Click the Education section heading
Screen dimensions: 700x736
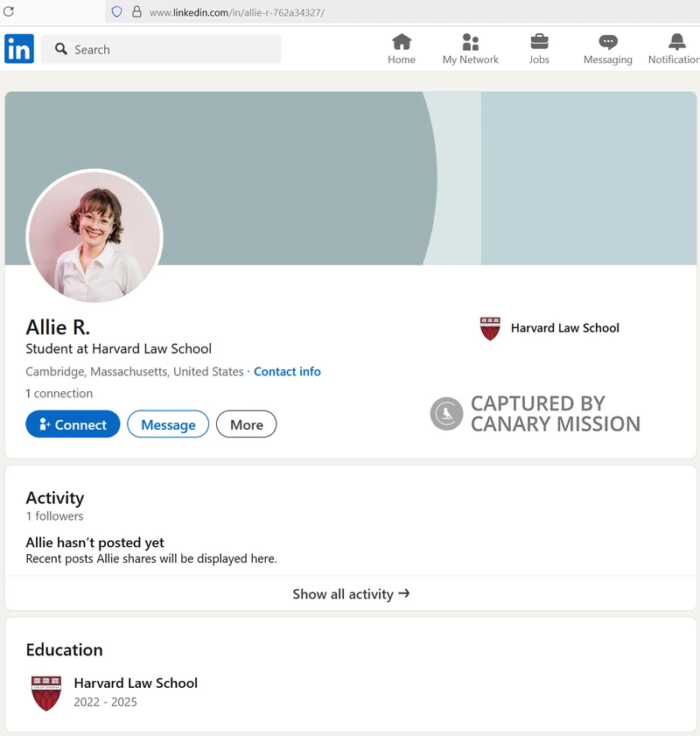tap(64, 649)
